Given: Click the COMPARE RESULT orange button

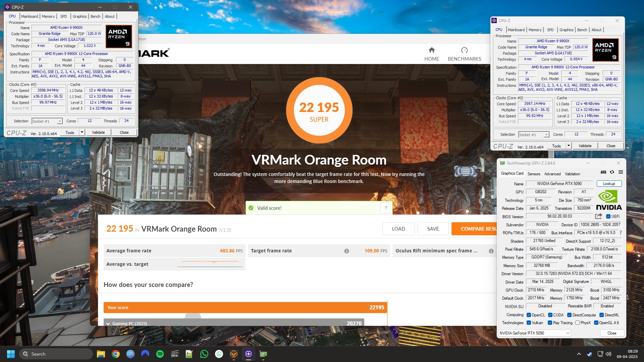Looking at the screenshot, I should click(x=474, y=229).
